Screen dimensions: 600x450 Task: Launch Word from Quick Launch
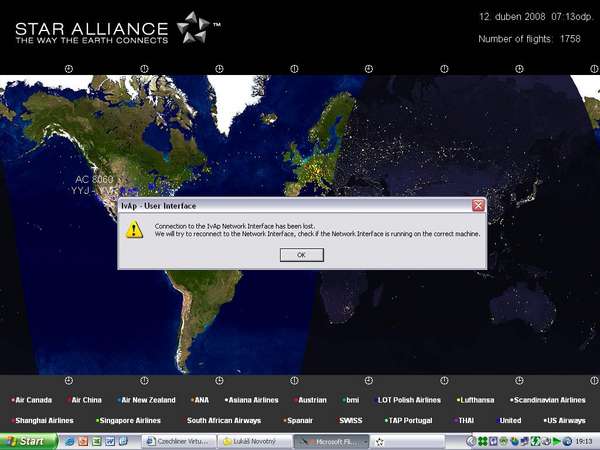110,441
